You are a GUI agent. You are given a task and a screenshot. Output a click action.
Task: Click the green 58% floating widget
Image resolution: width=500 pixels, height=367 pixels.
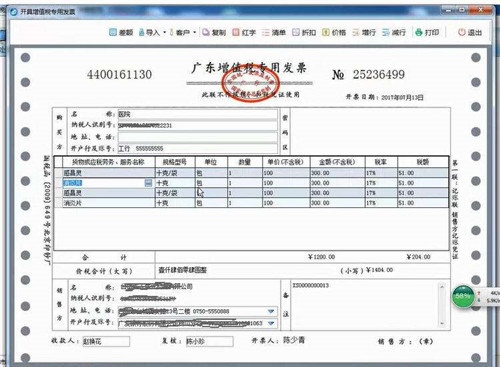463,296
